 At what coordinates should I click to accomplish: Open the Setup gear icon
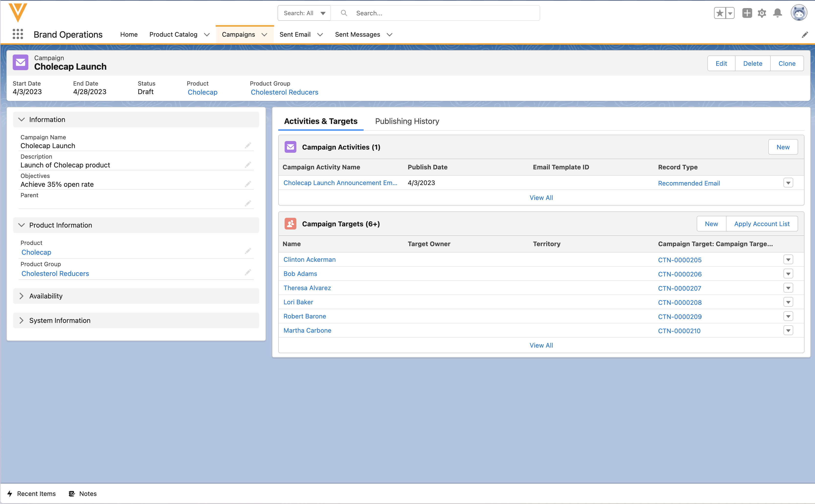(x=762, y=13)
